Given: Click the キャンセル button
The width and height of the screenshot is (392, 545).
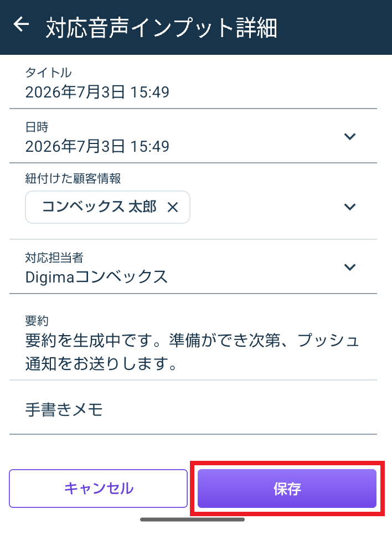Looking at the screenshot, I should click(99, 489).
